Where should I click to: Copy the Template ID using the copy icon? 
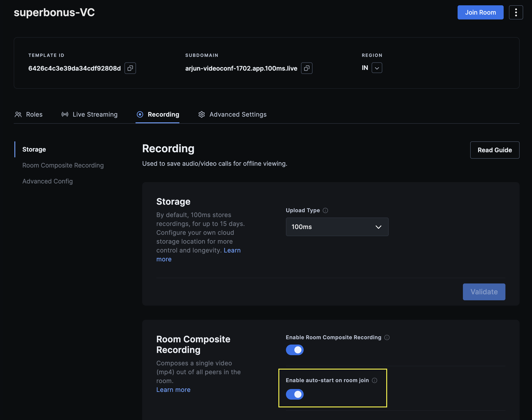[x=130, y=68]
